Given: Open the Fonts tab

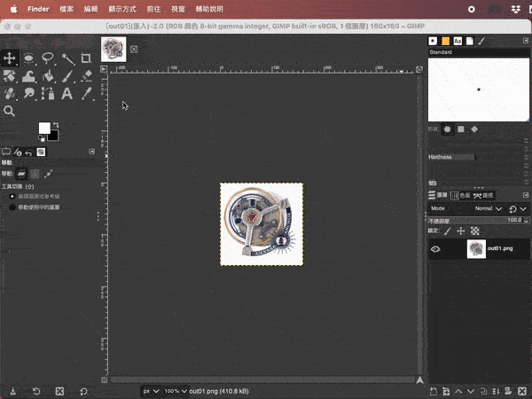Looking at the screenshot, I should 458,41.
